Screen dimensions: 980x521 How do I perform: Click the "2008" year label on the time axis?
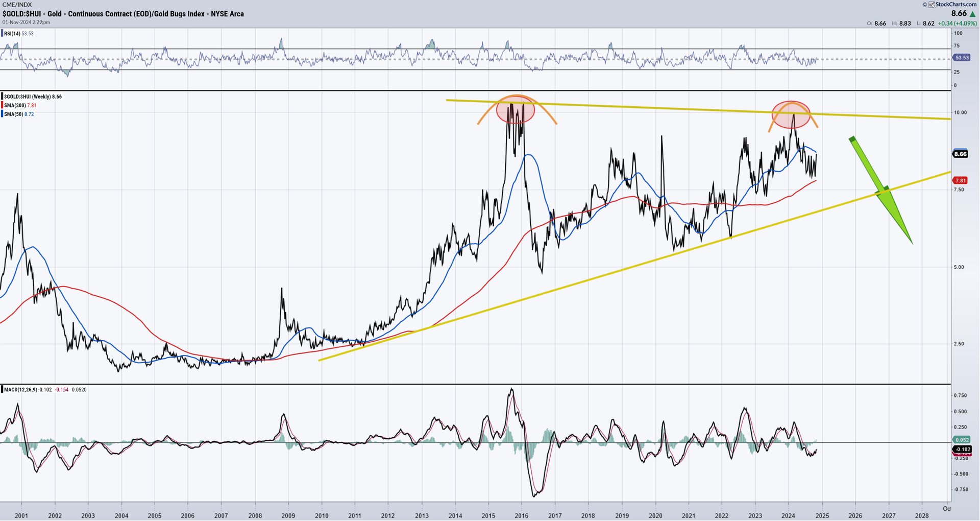255,516
